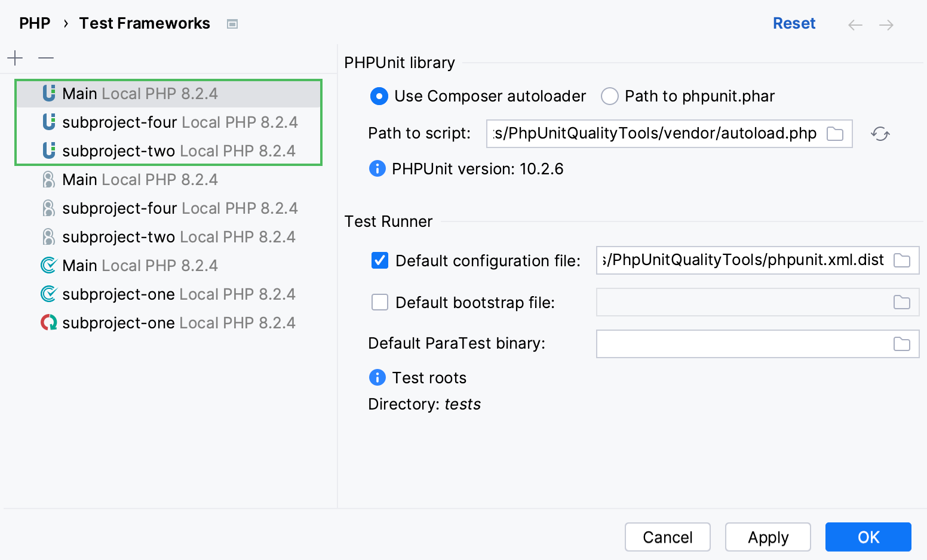Click the icon beside Test Frameworks breadcrumb
927x560 pixels.
pos(232,23)
